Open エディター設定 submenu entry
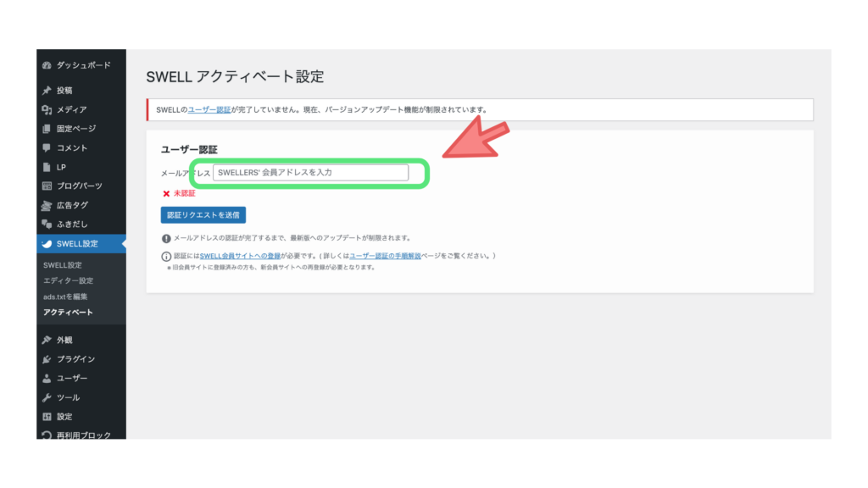This screenshot has width=868, height=488. click(68, 280)
